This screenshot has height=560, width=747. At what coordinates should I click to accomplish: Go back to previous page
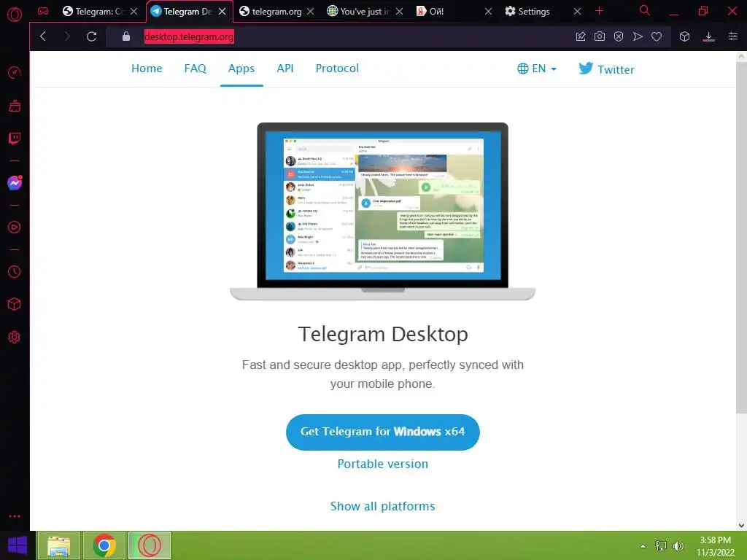pyautogui.click(x=43, y=36)
